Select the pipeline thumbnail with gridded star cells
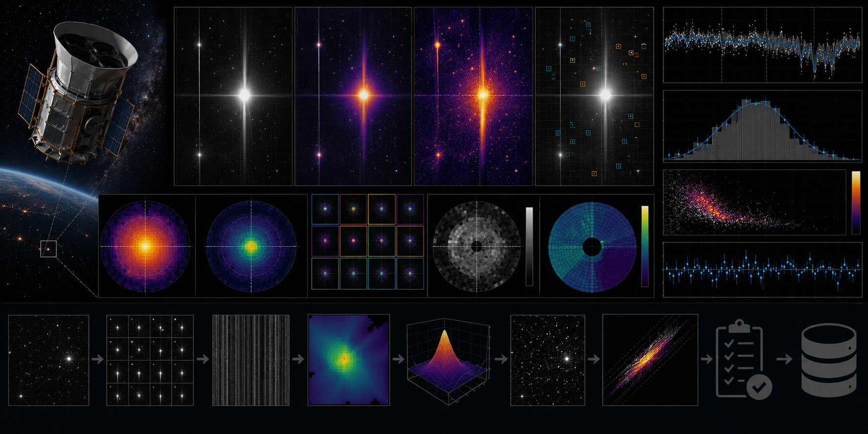The width and height of the screenshot is (868, 434). click(x=150, y=360)
